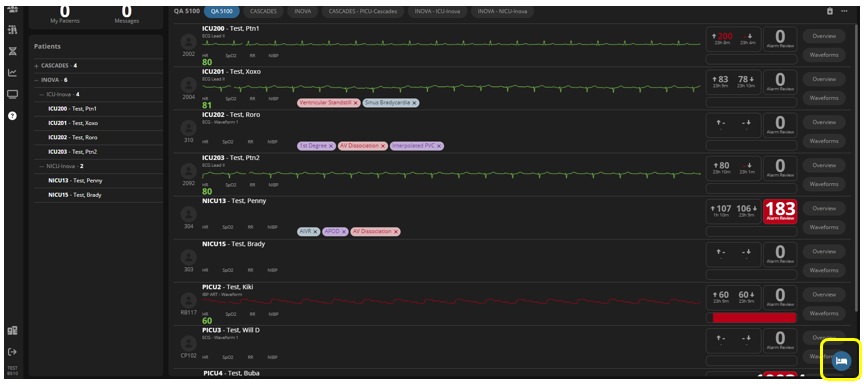Select NICU15 - Test, Brady in tree
This screenshot has width=864, height=387.
coord(75,195)
